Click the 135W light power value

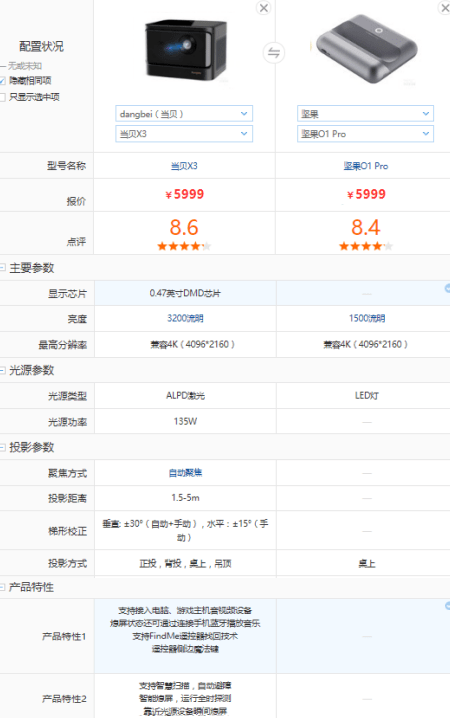pyautogui.click(x=185, y=421)
